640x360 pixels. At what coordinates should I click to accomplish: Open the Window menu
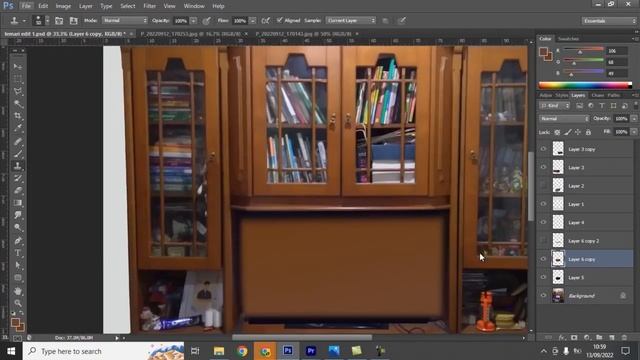(194, 6)
